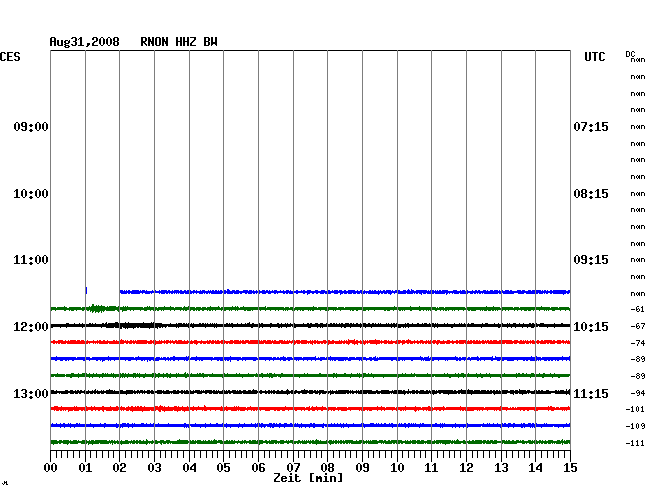650x494 pixels.
Task: Select the 11:00 local time label
Action: [31, 260]
